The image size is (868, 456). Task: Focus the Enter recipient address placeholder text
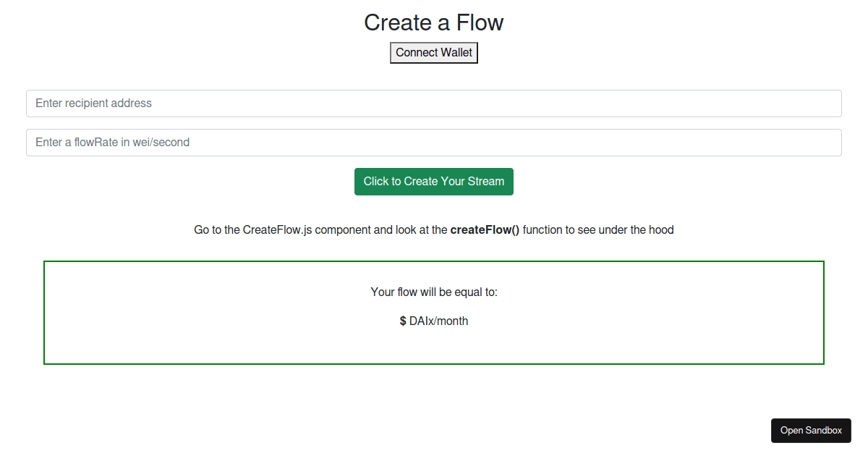click(x=94, y=104)
